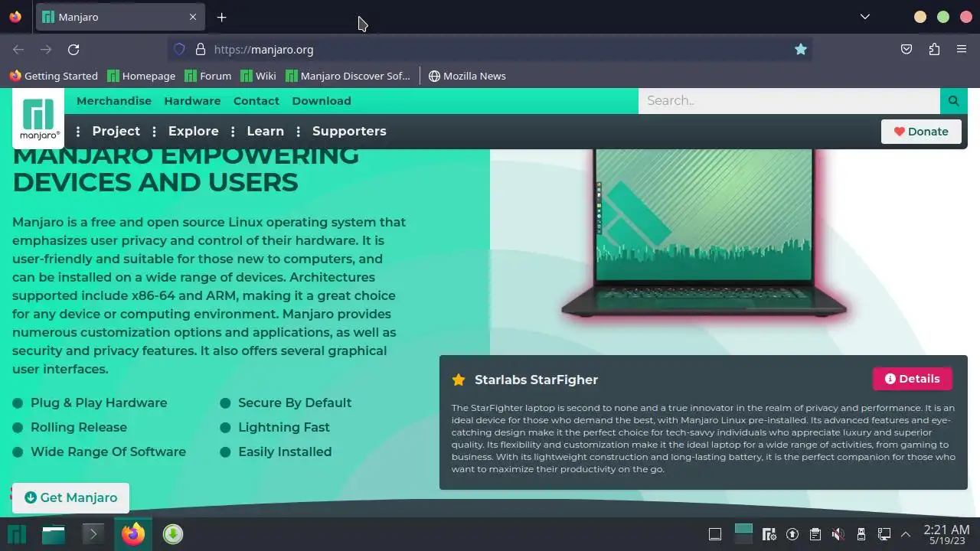980x551 pixels.
Task: Click the Plug & Play Hardware text
Action: (99, 403)
